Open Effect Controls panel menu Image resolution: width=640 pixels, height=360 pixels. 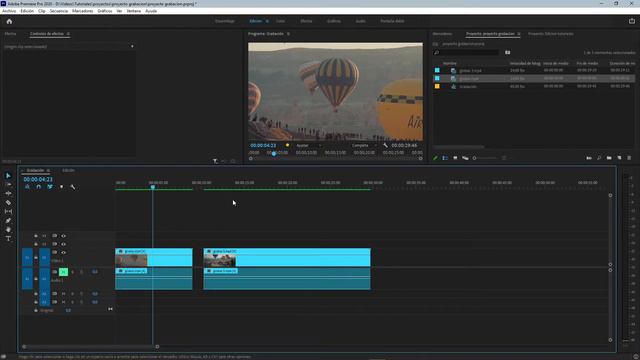pos(68,34)
